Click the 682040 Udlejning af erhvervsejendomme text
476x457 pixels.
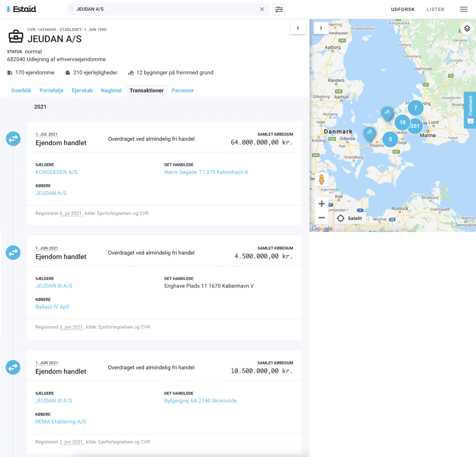[56, 59]
